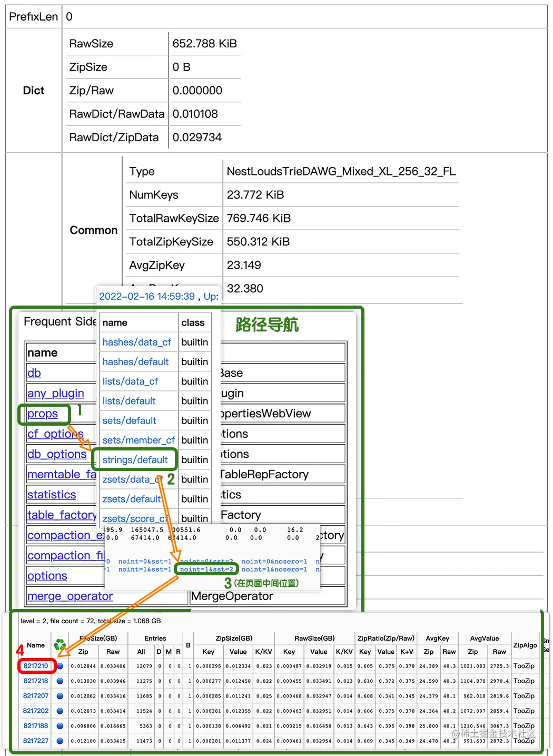This screenshot has height=756, width=553.
Task: Click the Up: link beside the timestamp
Action: point(211,297)
